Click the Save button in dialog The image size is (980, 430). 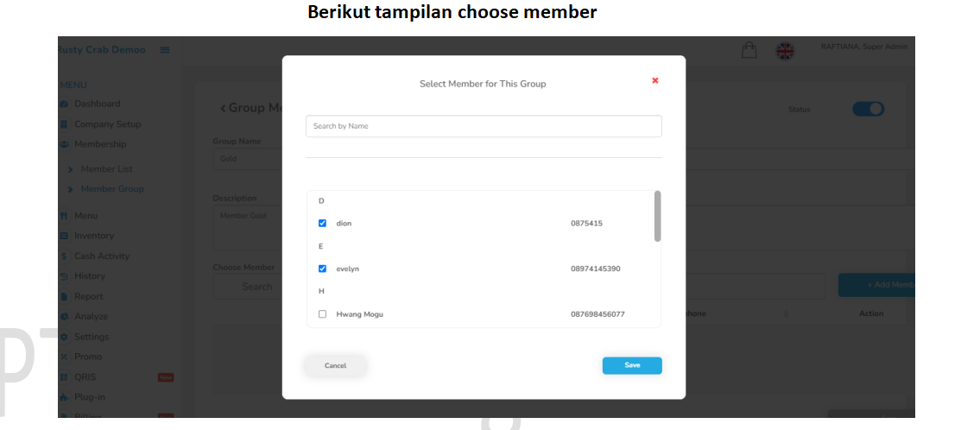coord(632,365)
